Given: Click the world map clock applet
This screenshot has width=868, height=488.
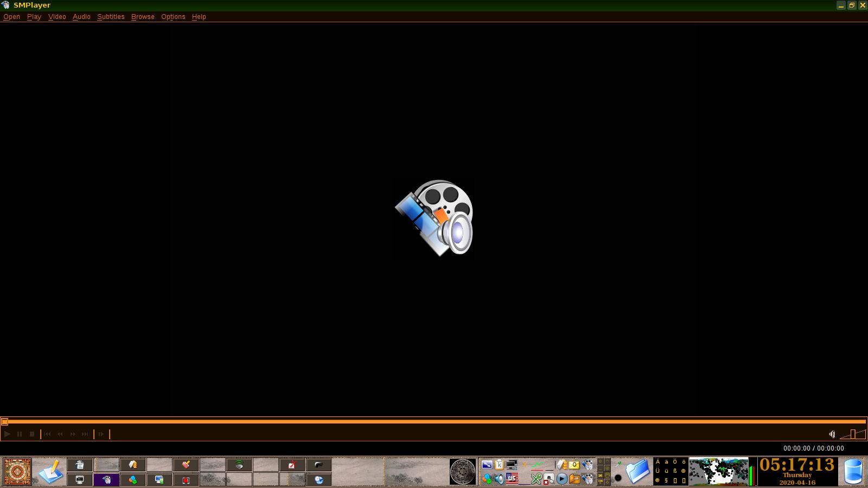Looking at the screenshot, I should 719,472.
